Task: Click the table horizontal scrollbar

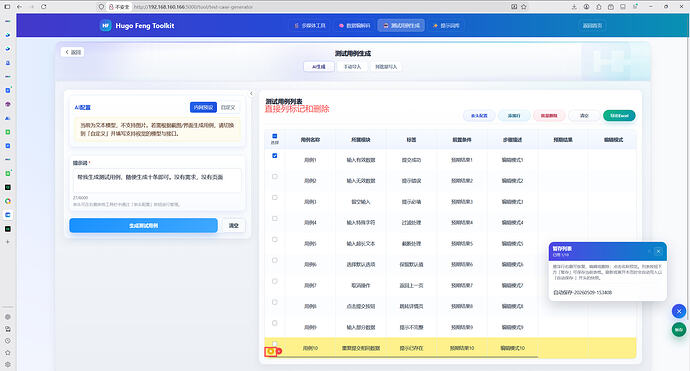Action: 401,357
